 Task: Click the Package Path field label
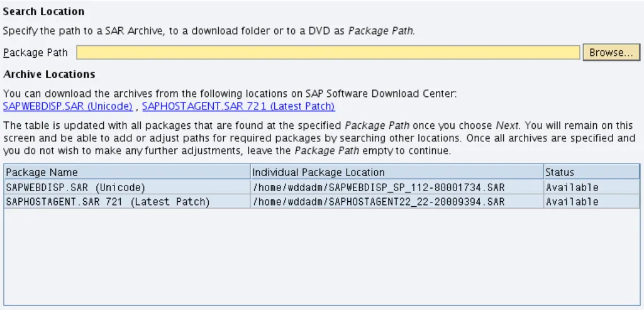(35, 53)
